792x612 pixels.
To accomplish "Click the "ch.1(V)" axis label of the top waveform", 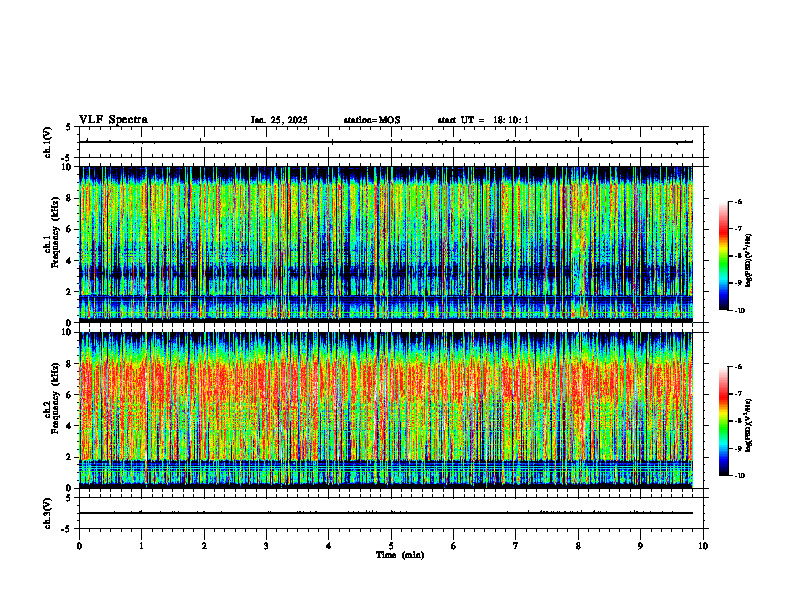I will pyautogui.click(x=47, y=142).
